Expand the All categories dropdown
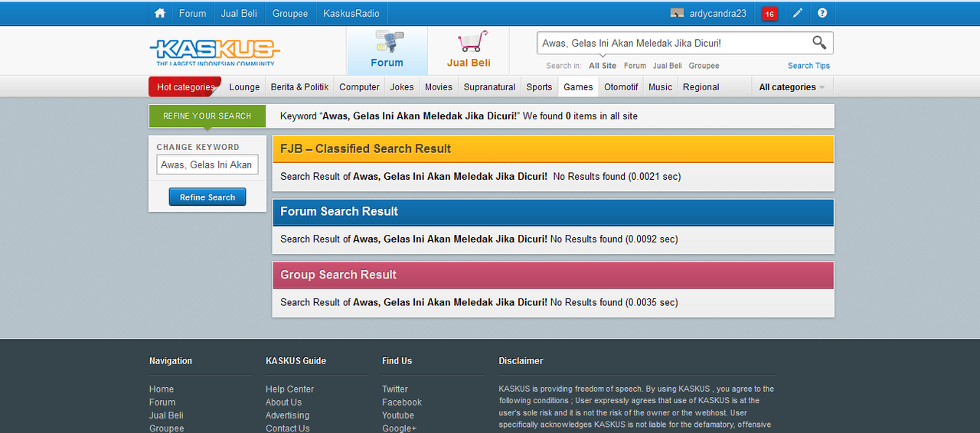Viewport: 980px width, 433px height. pyautogui.click(x=792, y=87)
